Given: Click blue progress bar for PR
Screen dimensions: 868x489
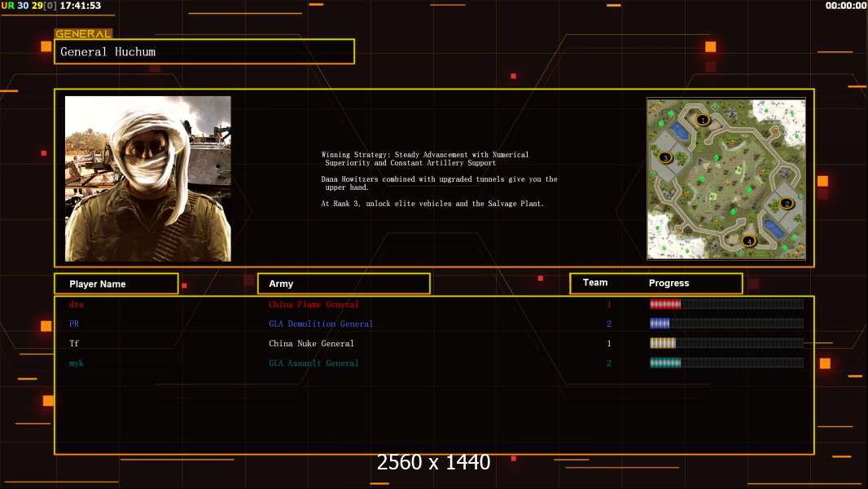Looking at the screenshot, I should [x=727, y=324].
